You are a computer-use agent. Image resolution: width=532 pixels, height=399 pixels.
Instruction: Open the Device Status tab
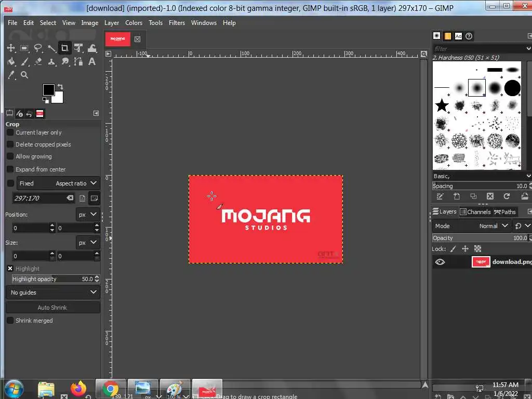[19, 113]
